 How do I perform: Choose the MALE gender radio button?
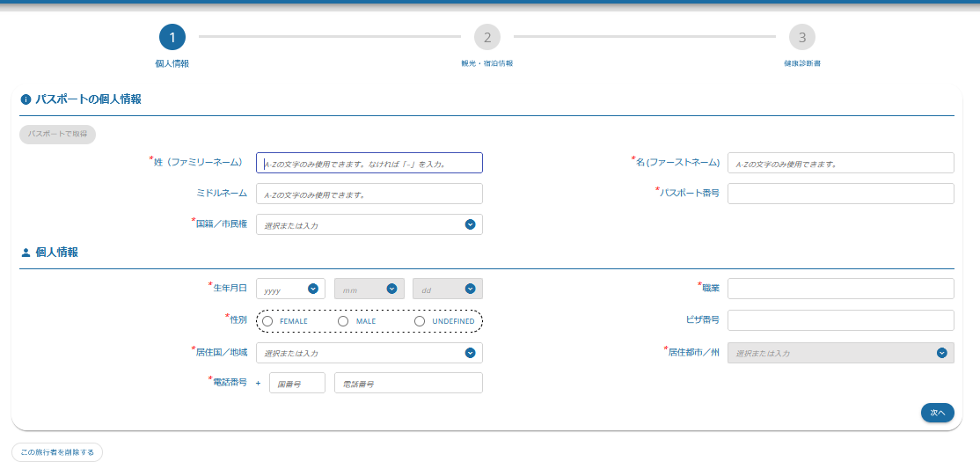343,321
